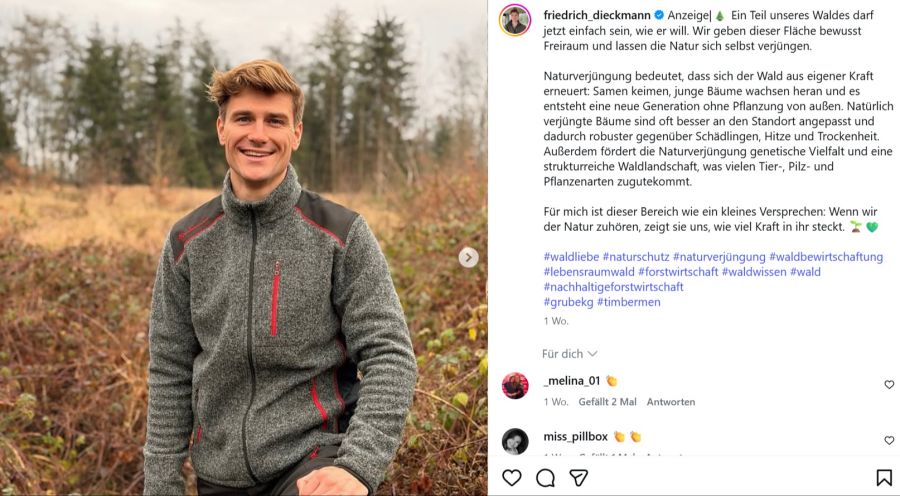Open _melina_01's avatar
This screenshot has width=900, height=496.
pyautogui.click(x=515, y=385)
